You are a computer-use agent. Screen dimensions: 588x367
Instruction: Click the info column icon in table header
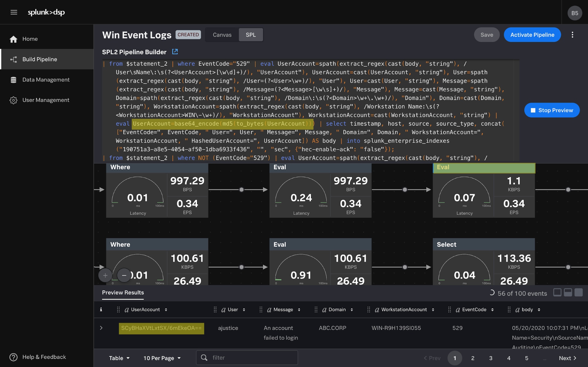pyautogui.click(x=101, y=309)
